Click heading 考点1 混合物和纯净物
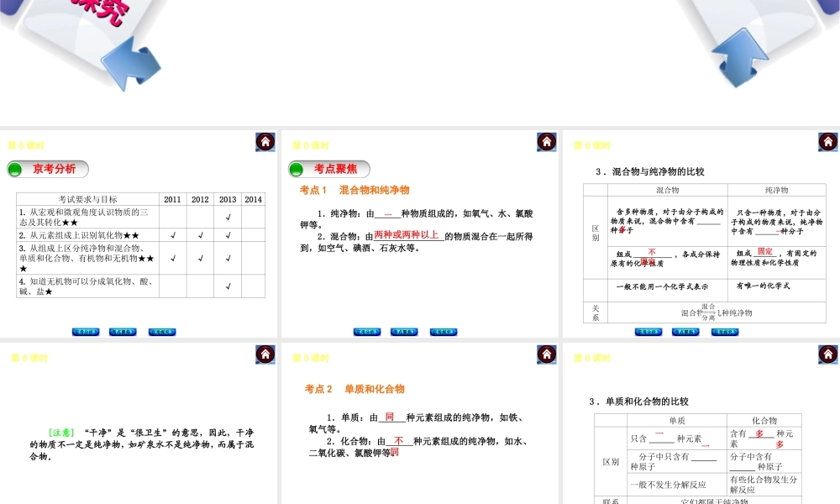 (x=354, y=190)
